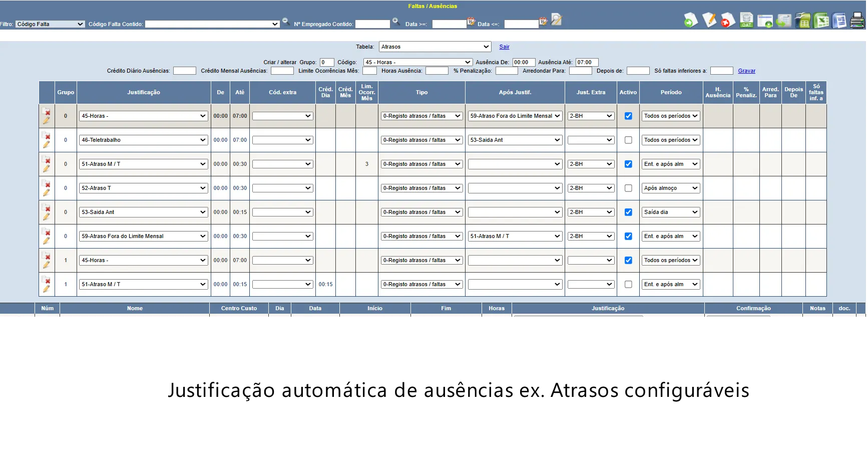Uncheck Activo for first 45-Horas row
This screenshot has width=868, height=454.
pyautogui.click(x=628, y=116)
